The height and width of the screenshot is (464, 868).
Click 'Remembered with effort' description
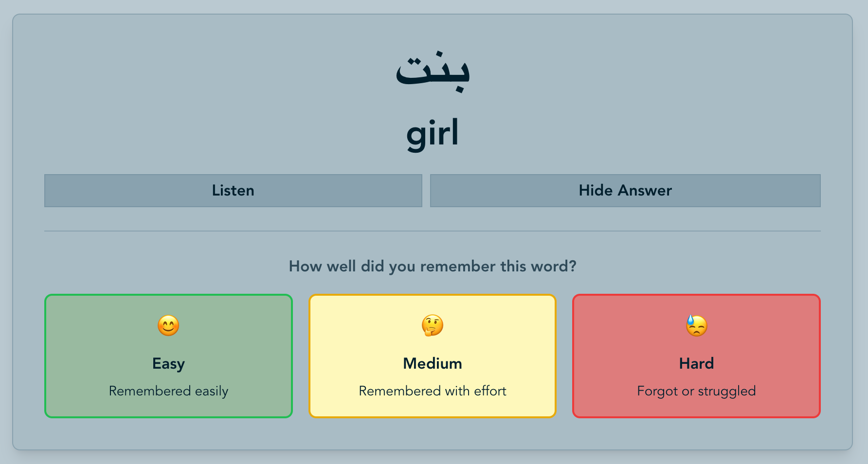pos(432,391)
